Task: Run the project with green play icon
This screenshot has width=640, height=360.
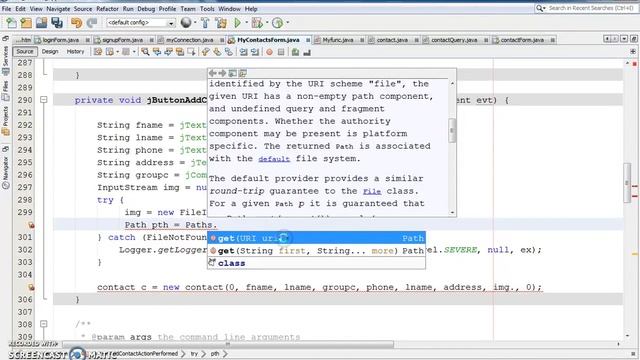Action: [x=237, y=23]
